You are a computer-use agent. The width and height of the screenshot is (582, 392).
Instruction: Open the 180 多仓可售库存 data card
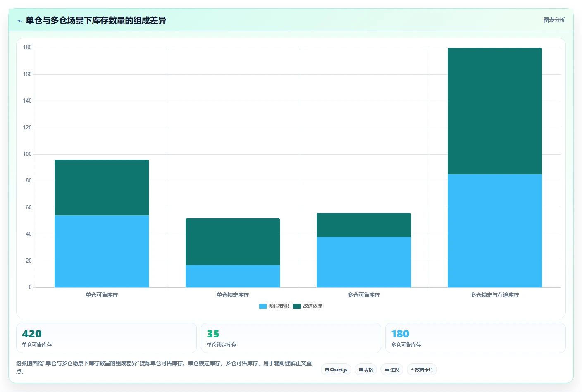(x=475, y=338)
